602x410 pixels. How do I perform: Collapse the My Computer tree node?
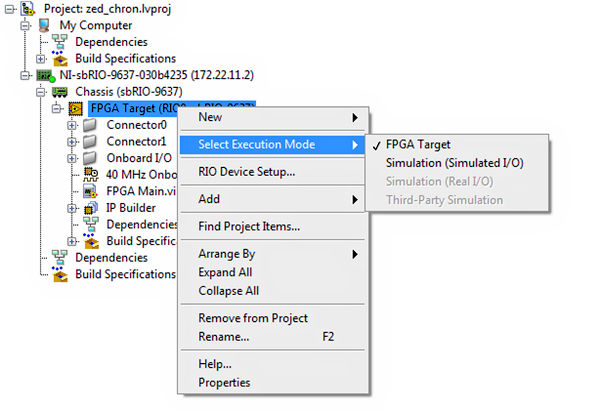[x=26, y=25]
